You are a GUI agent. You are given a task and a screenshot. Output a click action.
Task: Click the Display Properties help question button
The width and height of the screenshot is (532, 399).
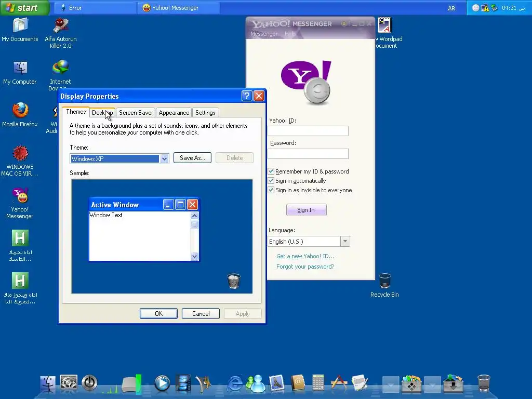pos(247,96)
